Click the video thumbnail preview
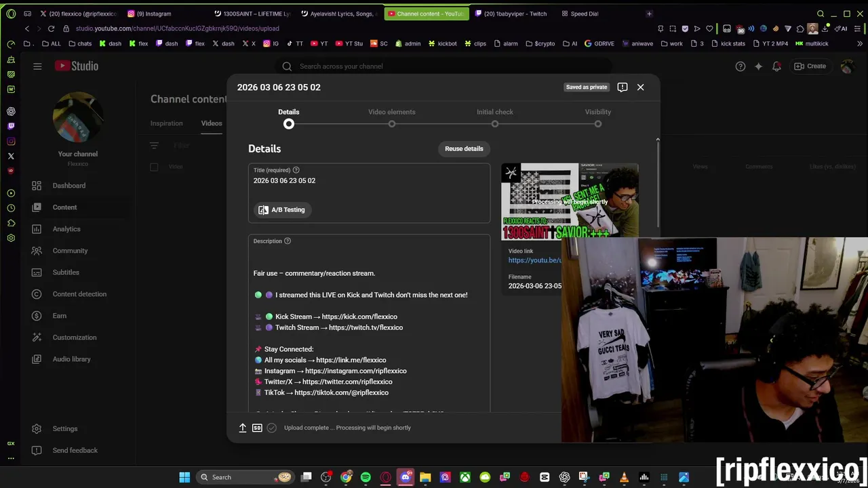The height and width of the screenshot is (488, 868). tap(570, 201)
